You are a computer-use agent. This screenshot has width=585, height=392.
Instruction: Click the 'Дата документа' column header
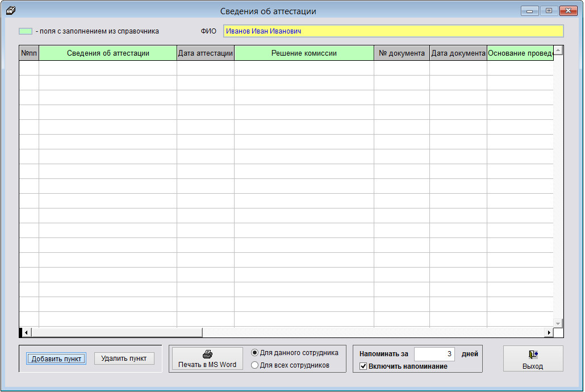coord(458,53)
